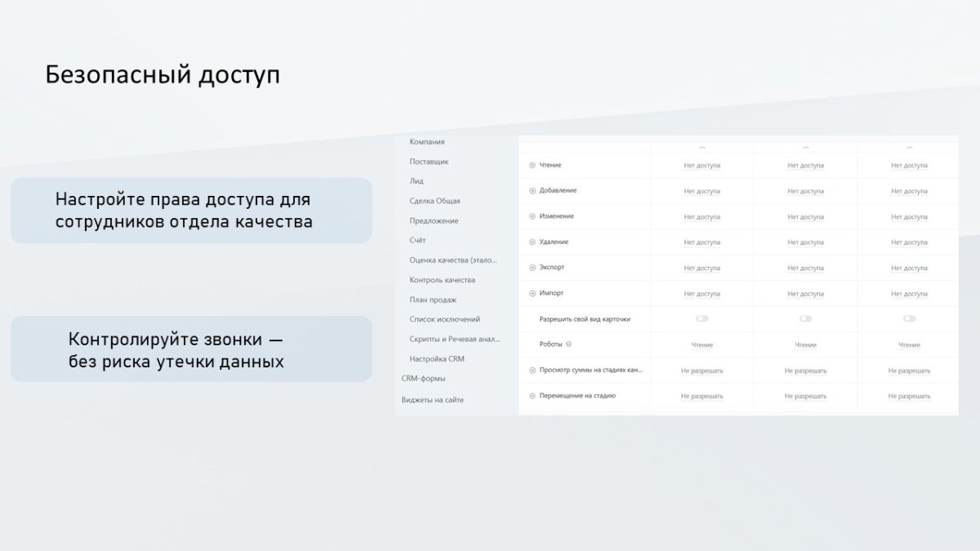Enable last toggle in Разрешить свой вид карточки
The image size is (980, 551).
pos(909,318)
